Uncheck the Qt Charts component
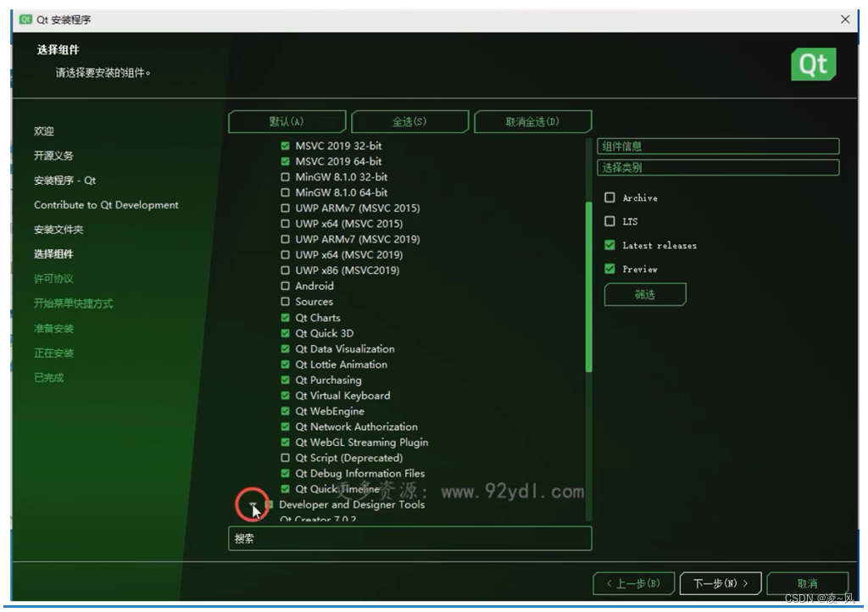The width and height of the screenshot is (868, 612). (285, 318)
